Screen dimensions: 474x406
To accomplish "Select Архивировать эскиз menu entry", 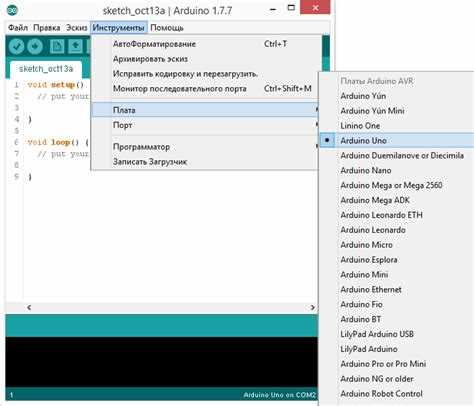I will 205,59.
